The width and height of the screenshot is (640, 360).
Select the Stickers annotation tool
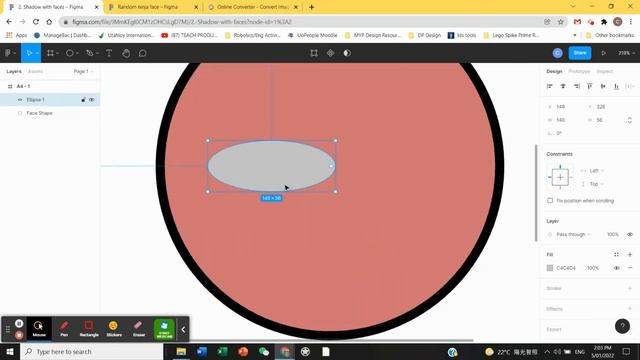114,329
